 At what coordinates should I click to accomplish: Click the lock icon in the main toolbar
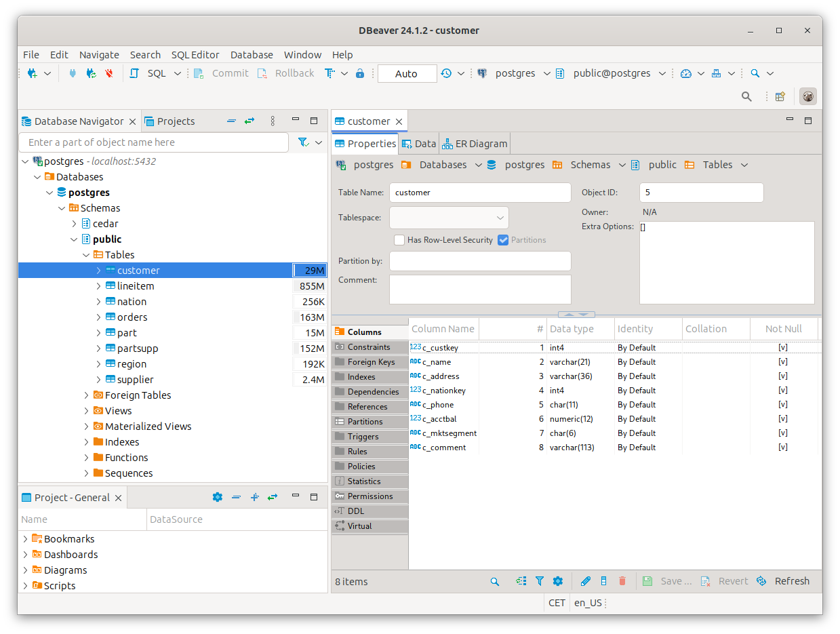click(360, 73)
